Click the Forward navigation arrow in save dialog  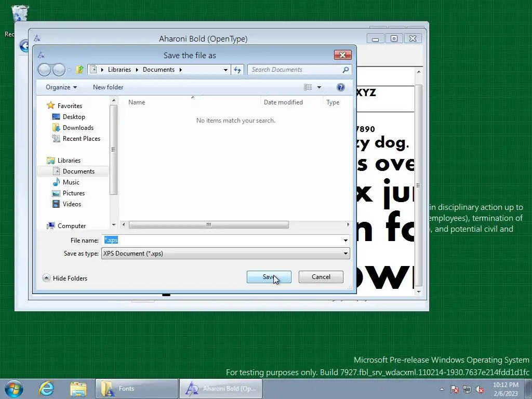point(59,70)
